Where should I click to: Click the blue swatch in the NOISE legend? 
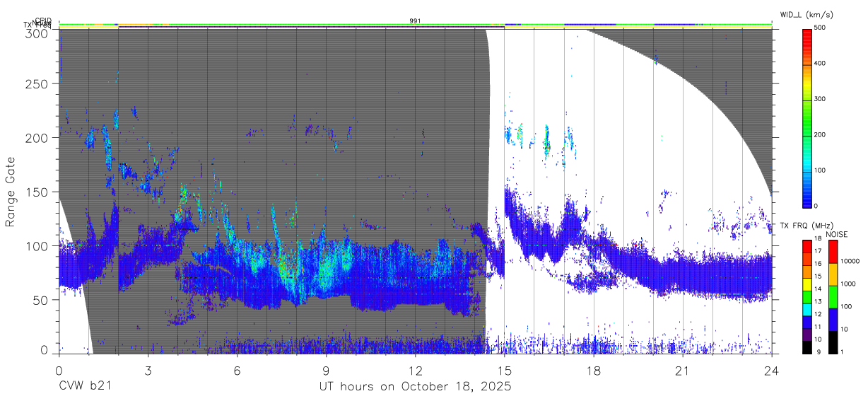pos(833,319)
